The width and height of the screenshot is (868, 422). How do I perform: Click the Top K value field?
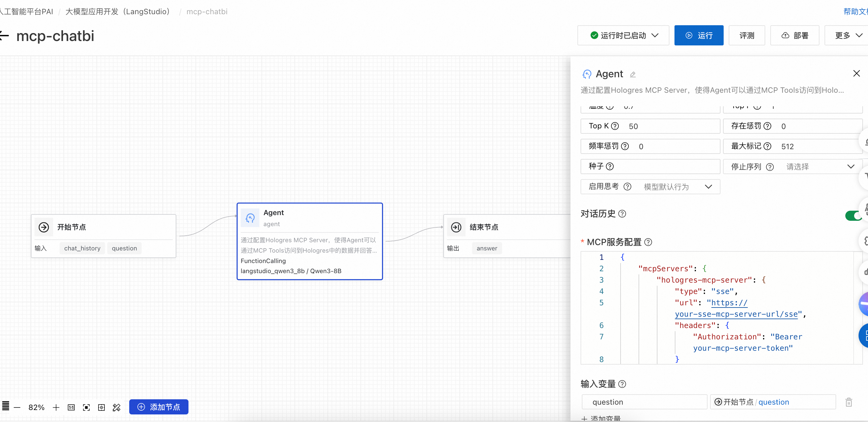pyautogui.click(x=650, y=126)
